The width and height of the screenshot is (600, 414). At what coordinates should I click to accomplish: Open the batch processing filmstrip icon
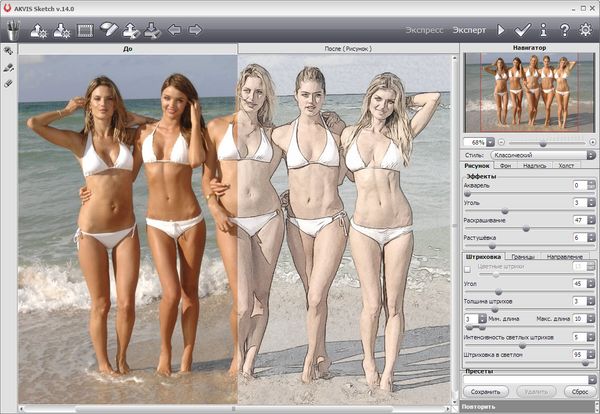click(85, 30)
